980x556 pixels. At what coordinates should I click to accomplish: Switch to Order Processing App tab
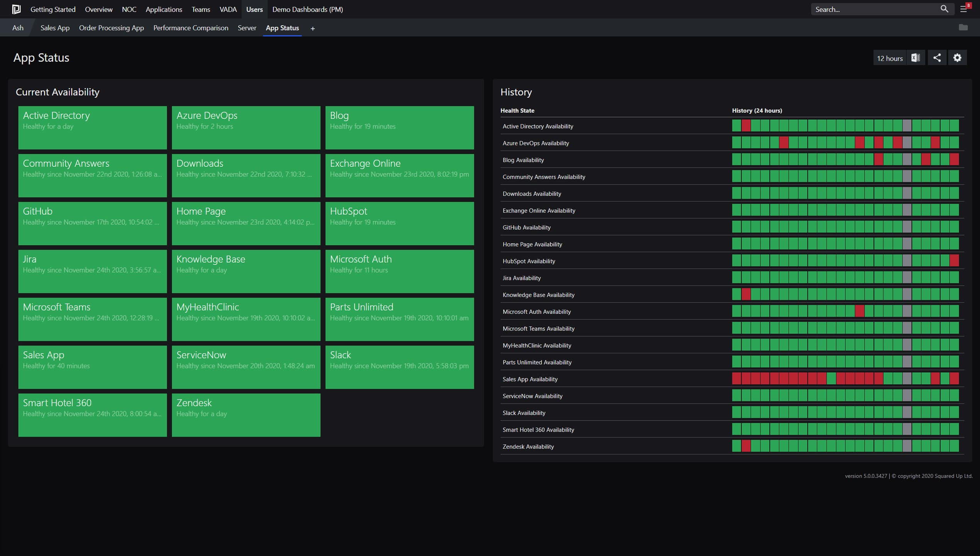click(112, 28)
